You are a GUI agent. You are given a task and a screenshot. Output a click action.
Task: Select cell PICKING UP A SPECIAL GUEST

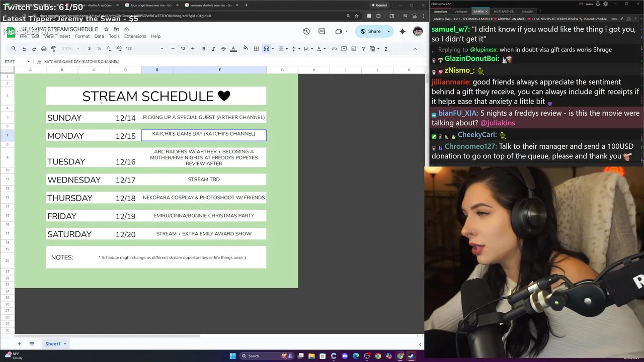point(204,117)
